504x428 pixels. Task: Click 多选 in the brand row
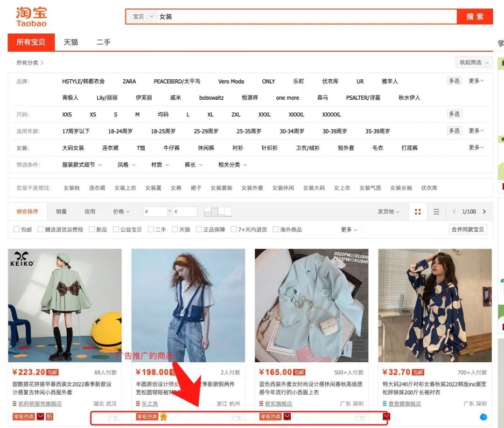(454, 81)
